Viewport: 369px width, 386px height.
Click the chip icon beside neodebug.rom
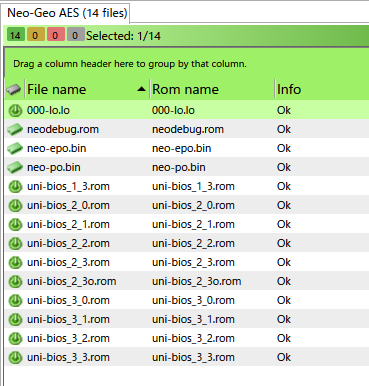[x=15, y=129]
